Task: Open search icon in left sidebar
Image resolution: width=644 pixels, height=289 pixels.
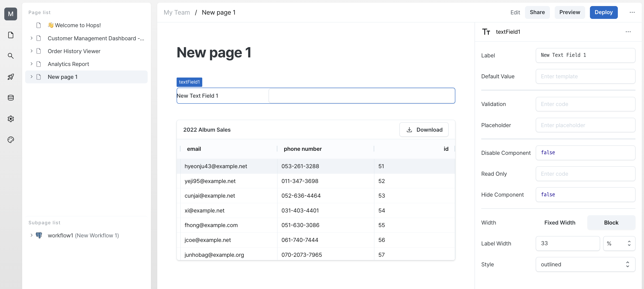Action: pyautogui.click(x=11, y=56)
